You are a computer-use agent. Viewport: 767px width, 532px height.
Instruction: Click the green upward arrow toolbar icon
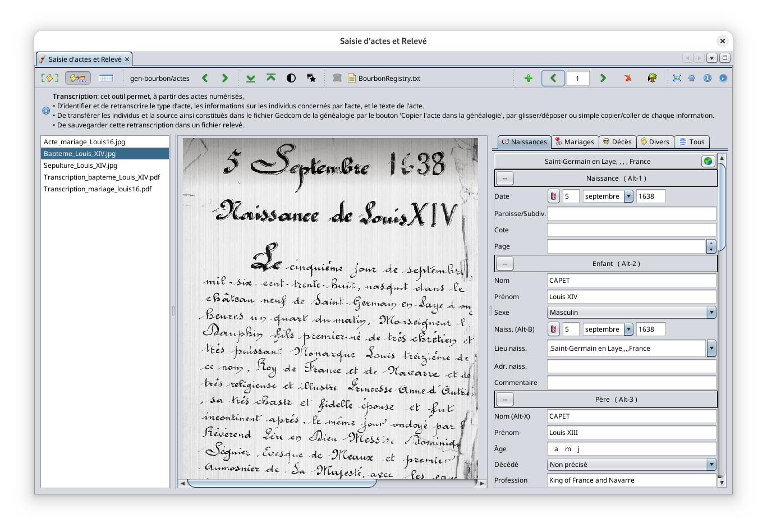[x=271, y=78]
